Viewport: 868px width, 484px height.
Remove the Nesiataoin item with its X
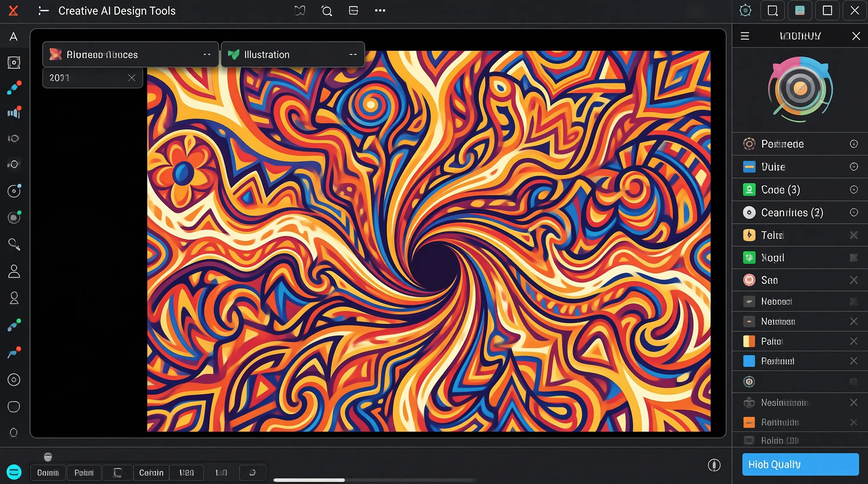click(853, 403)
